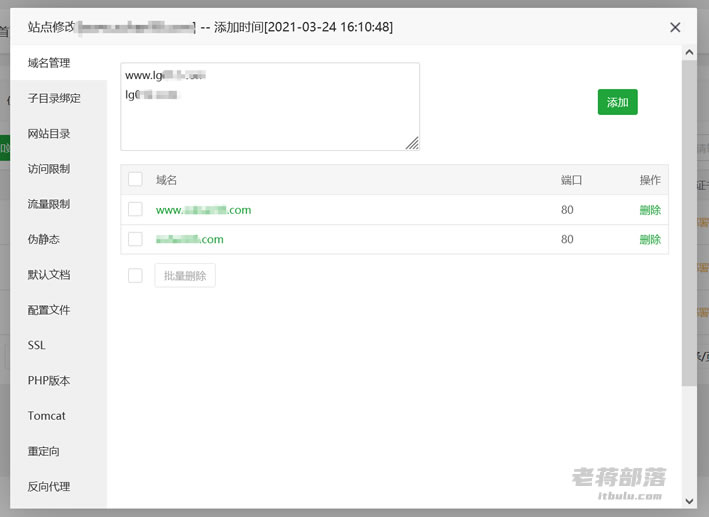Click the 批量删除 button
This screenshot has width=709, height=517.
tap(185, 276)
